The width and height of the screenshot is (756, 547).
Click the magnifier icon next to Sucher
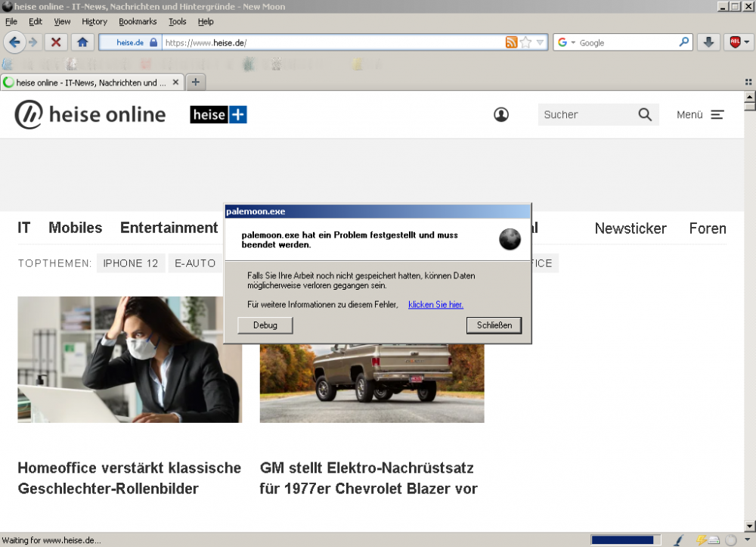click(x=645, y=114)
